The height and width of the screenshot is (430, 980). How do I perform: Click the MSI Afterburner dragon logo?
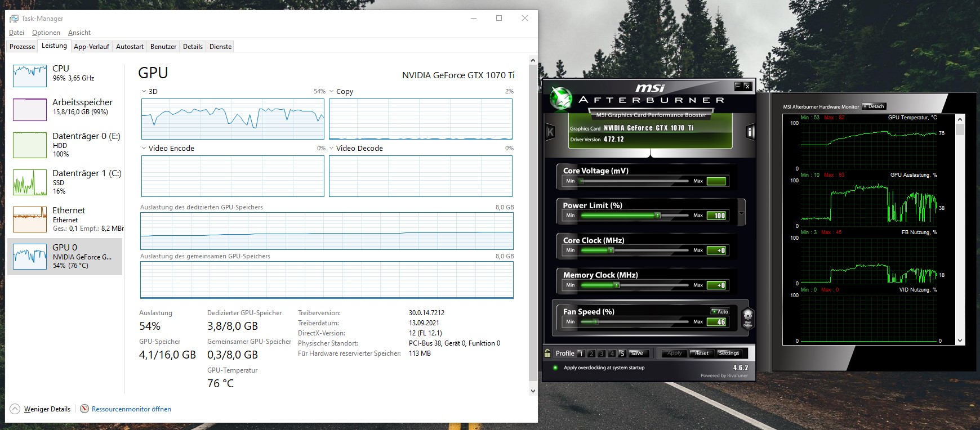[561, 98]
